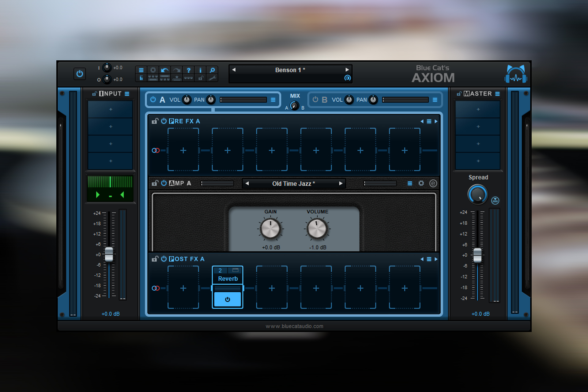Click the circular MIDI icon below preset arrows

click(347, 78)
